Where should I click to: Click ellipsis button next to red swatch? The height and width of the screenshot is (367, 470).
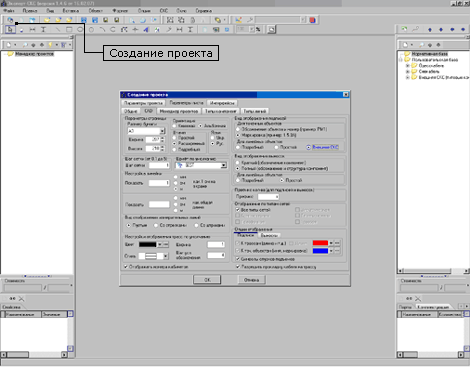pyautogui.click(x=337, y=243)
